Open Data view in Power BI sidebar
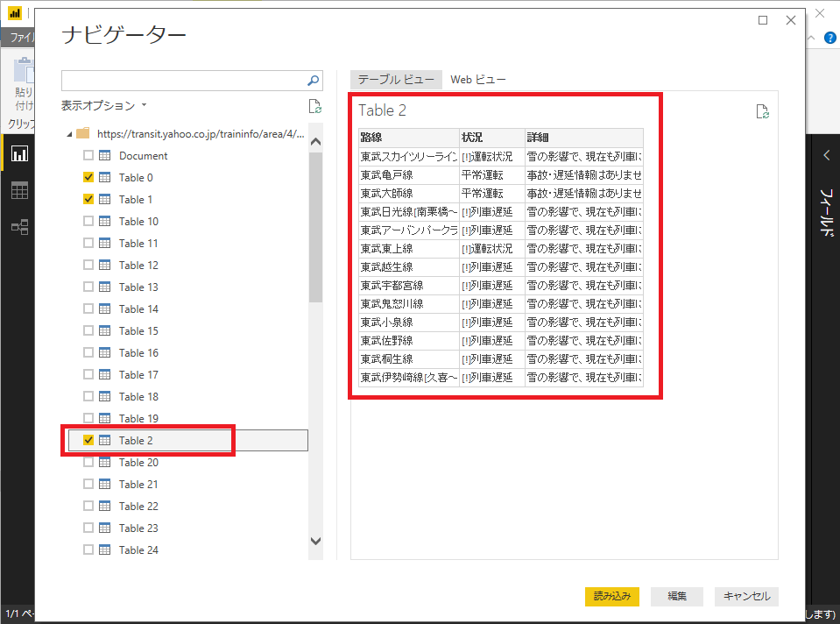Screen dimensions: 840x624 pos(19,190)
